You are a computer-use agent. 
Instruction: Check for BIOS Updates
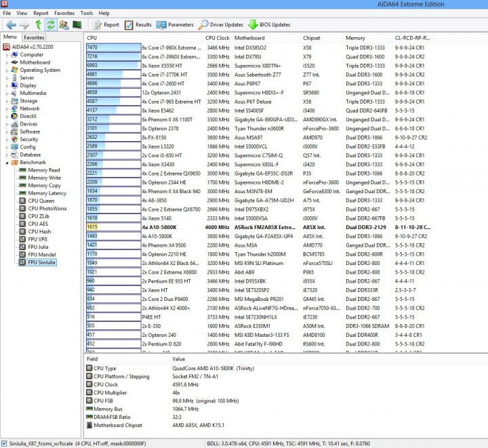click(x=269, y=24)
